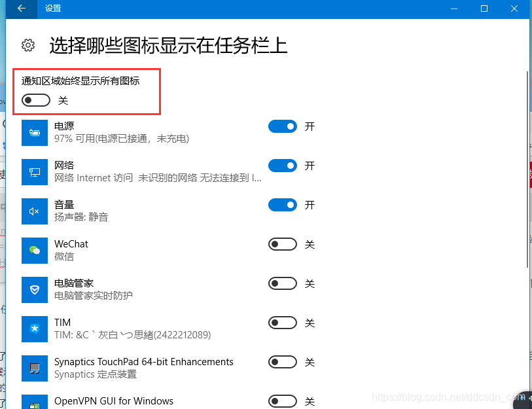The height and width of the screenshot is (409, 532).
Task: Click the text 扬声器: 静音
Action: click(x=81, y=217)
